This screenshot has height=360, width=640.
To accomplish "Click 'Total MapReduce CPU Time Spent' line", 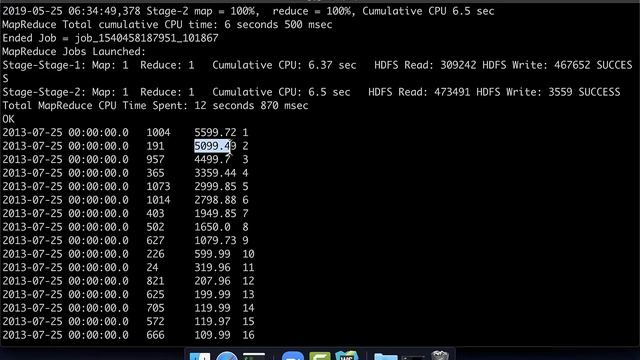I will tap(155, 106).
